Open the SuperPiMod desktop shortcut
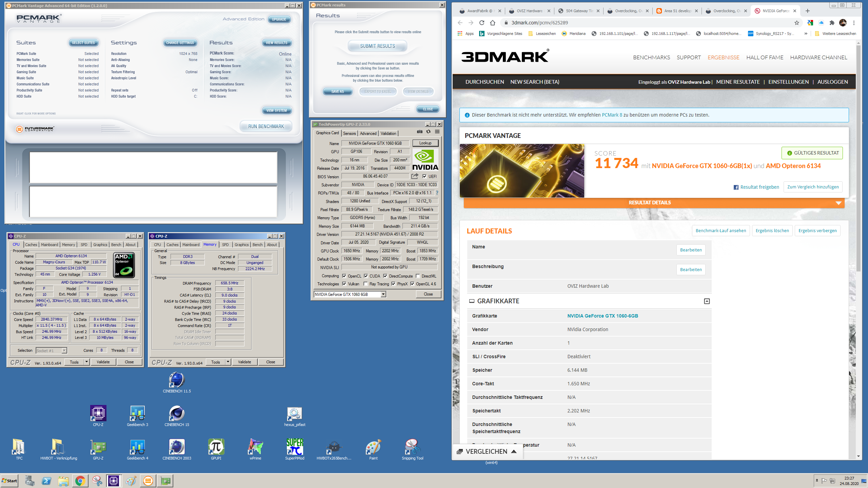868x488 pixels. [295, 449]
